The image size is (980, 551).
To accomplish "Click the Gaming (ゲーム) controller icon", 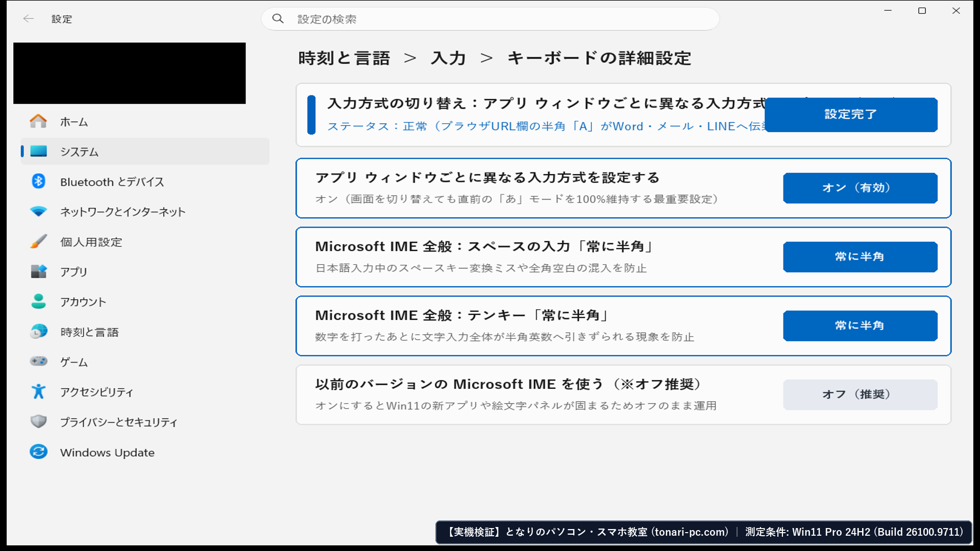I will (38, 362).
